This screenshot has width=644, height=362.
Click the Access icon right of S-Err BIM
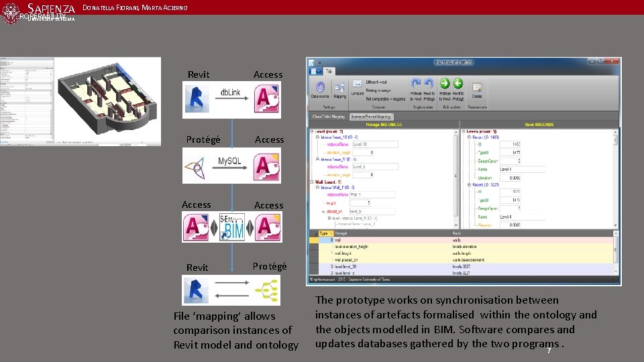[x=268, y=227]
